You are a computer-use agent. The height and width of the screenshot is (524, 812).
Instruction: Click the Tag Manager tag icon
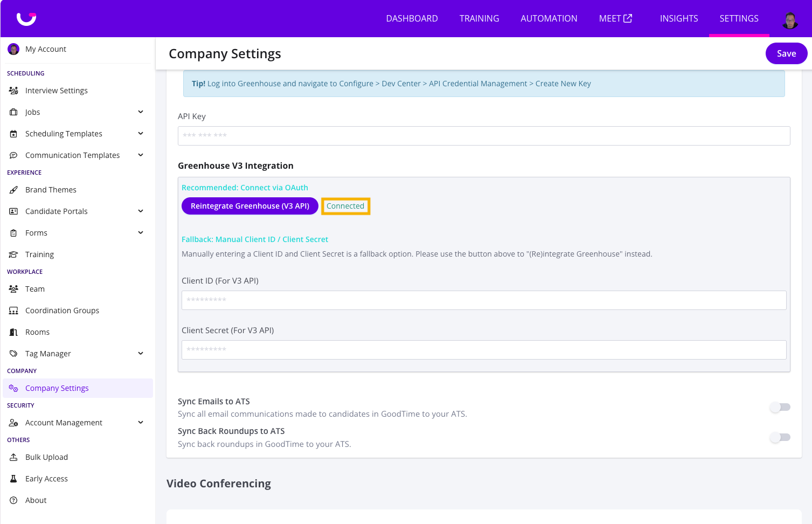[x=13, y=354]
